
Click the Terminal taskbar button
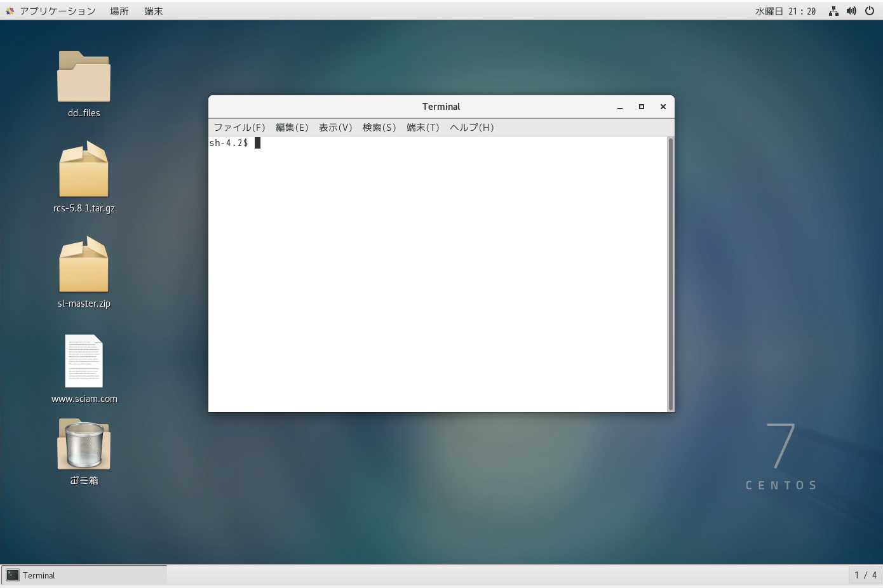point(84,575)
